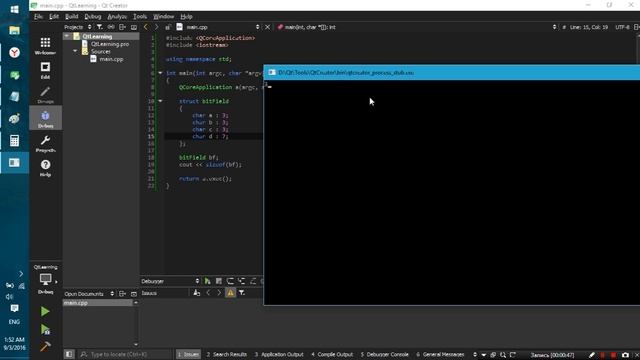Open QtLearning kit selector monitor icon

(x=45, y=280)
